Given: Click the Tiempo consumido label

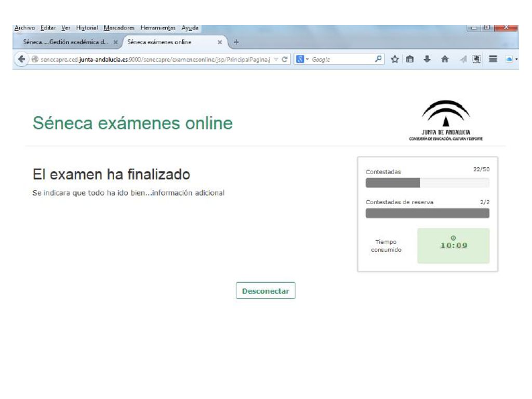Looking at the screenshot, I should tap(386, 246).
